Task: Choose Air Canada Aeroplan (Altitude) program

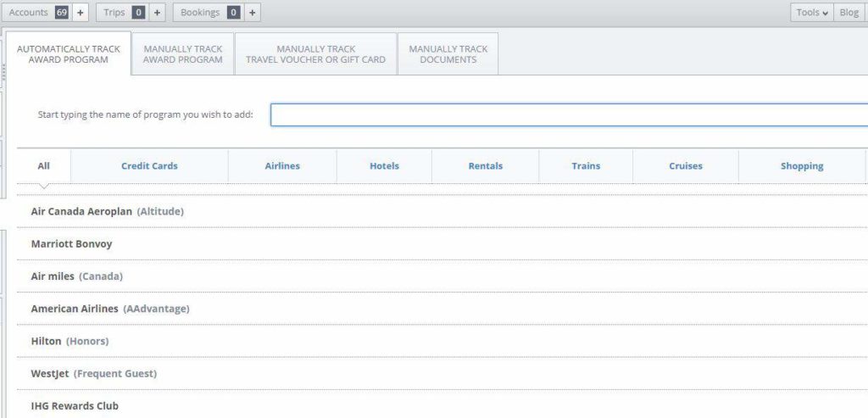Action: (x=107, y=211)
